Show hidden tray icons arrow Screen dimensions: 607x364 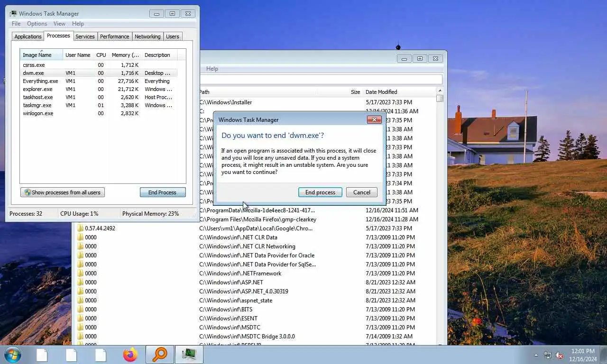(x=536, y=355)
